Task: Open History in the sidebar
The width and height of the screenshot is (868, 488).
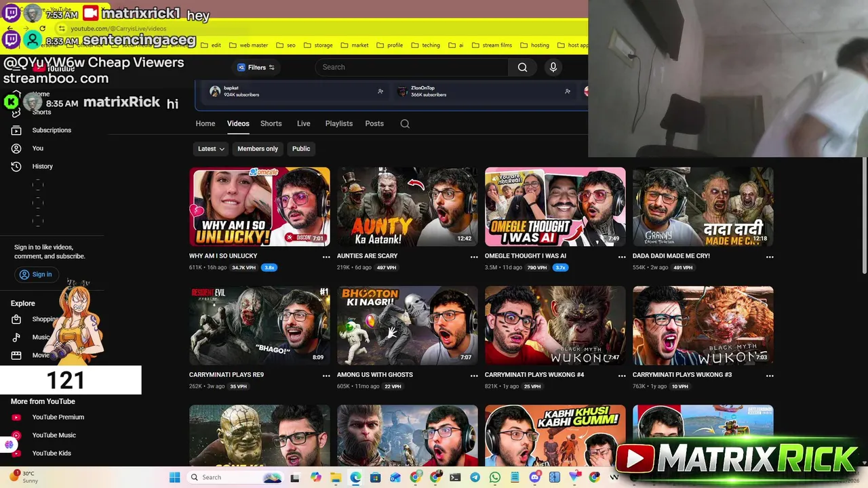Action: (42, 166)
